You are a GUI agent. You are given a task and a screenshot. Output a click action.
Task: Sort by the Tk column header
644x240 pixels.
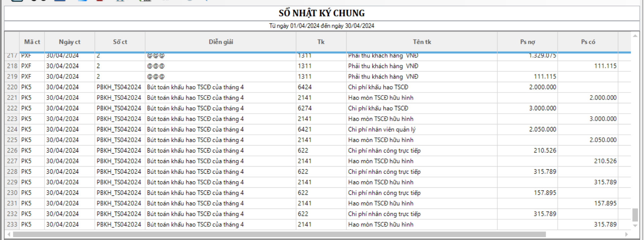(321, 42)
